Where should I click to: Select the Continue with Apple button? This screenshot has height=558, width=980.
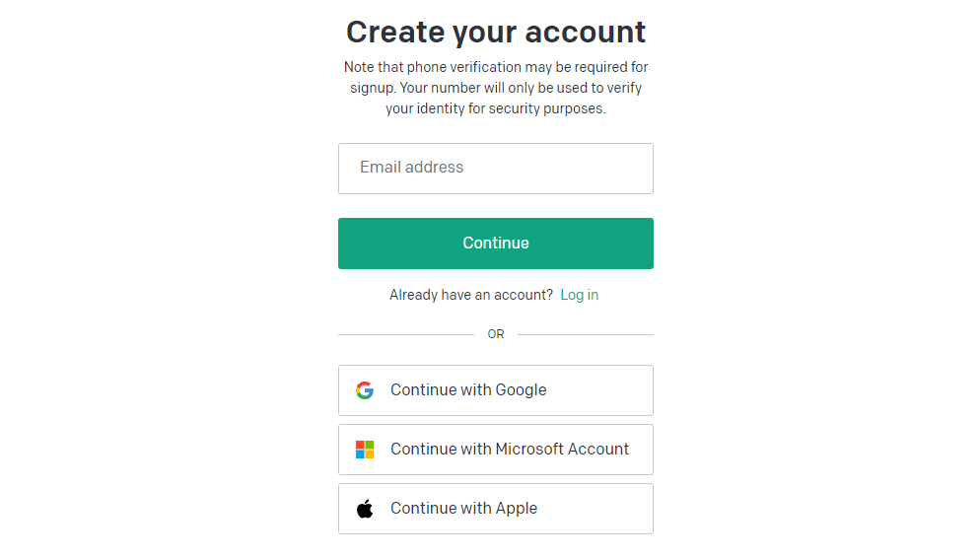(x=496, y=509)
